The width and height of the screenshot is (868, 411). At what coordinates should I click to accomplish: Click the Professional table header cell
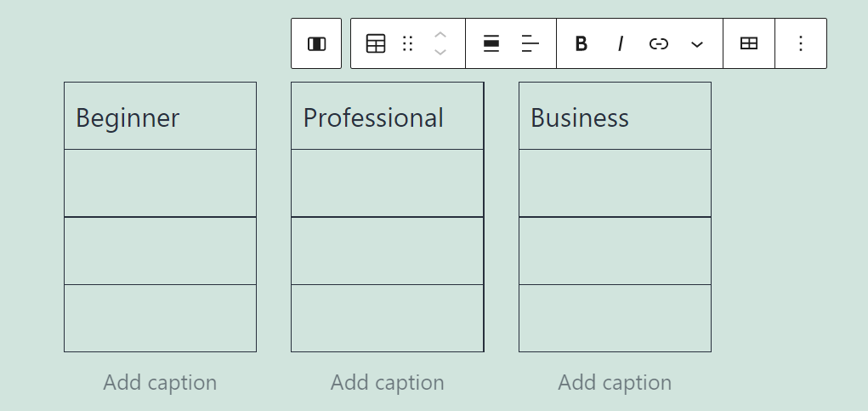click(x=387, y=117)
